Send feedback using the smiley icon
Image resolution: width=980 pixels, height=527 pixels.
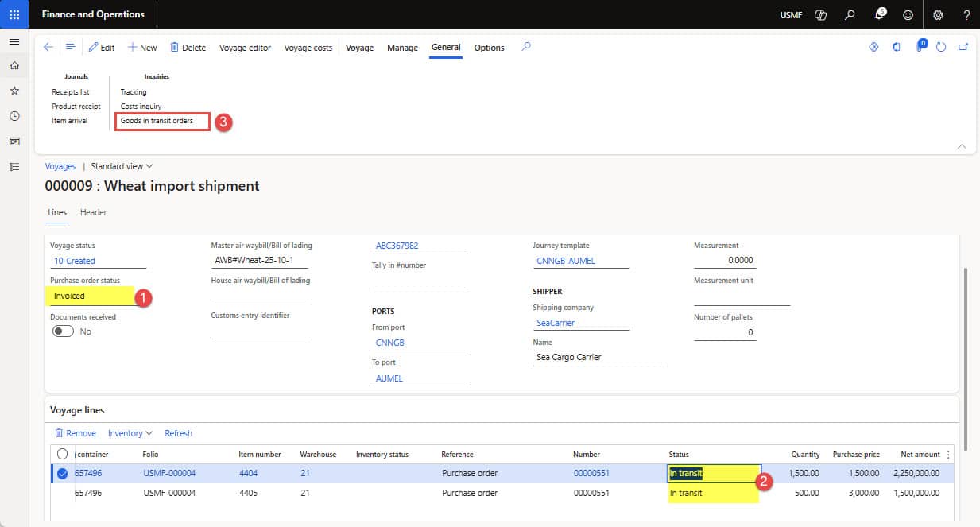click(907, 14)
